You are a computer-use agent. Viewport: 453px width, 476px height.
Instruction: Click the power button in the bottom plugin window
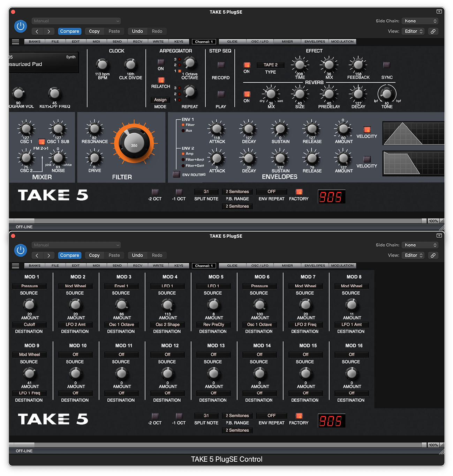(x=21, y=250)
